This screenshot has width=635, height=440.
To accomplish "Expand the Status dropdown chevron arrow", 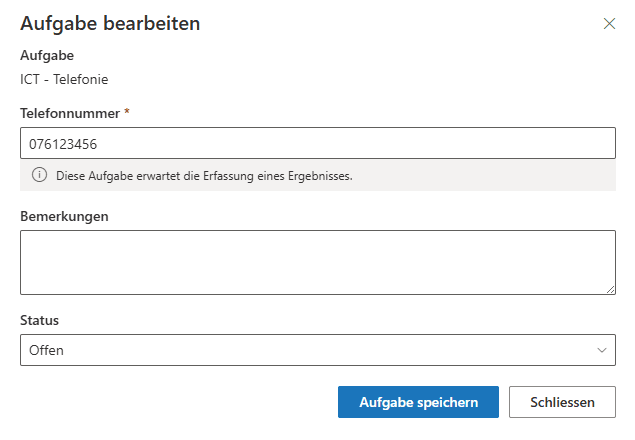I will click(602, 350).
